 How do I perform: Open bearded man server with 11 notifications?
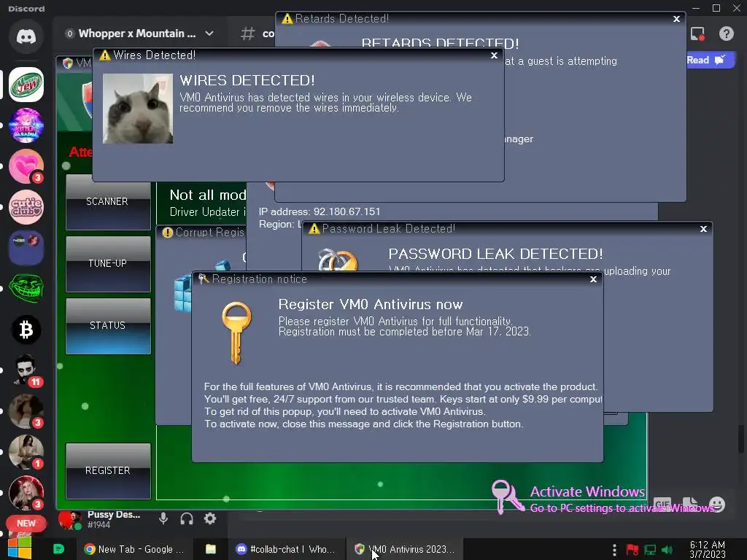[x=26, y=370]
